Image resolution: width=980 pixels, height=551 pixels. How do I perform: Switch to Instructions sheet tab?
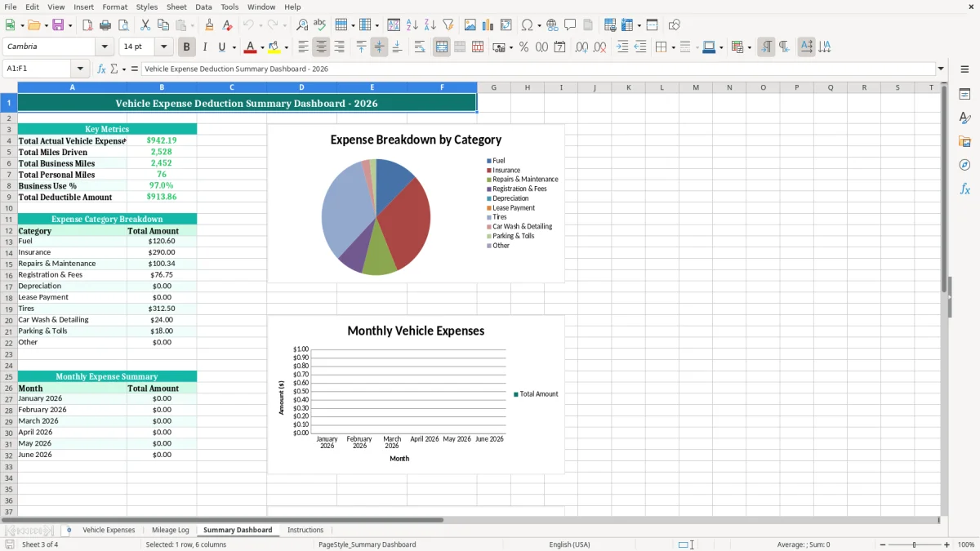pos(305,531)
